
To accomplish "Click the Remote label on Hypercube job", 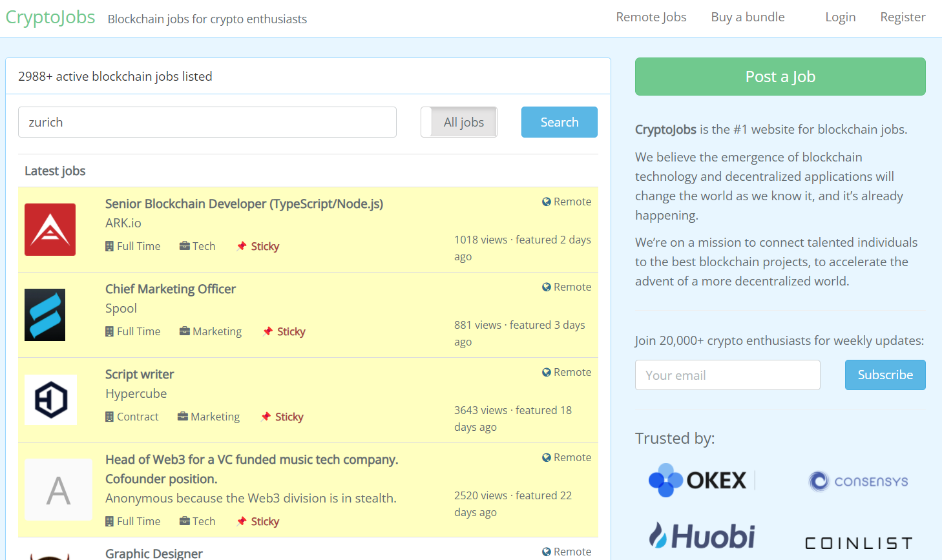I will 572,372.
